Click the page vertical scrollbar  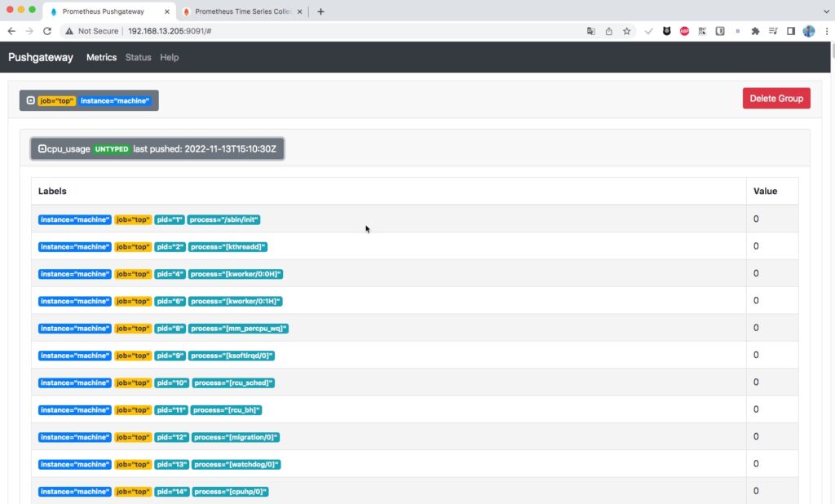833,53
